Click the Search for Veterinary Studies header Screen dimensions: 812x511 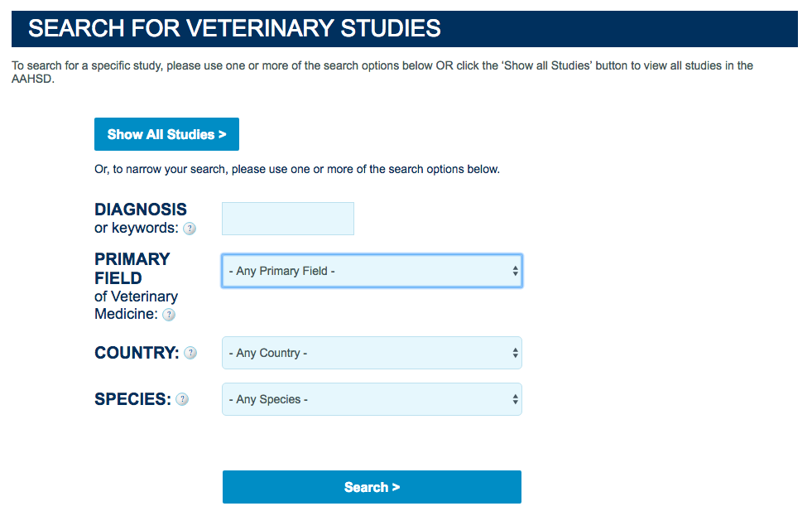click(405, 28)
